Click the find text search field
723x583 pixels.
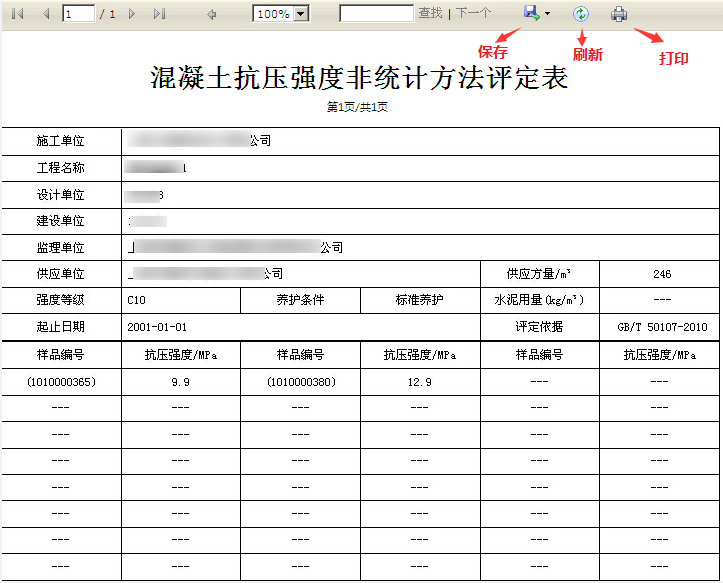click(x=376, y=14)
